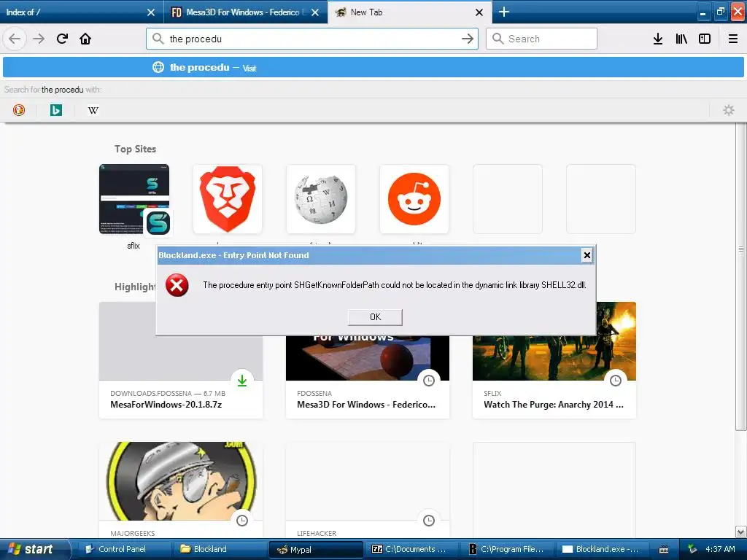
Task: Close the New Tab tab
Action: [x=479, y=12]
